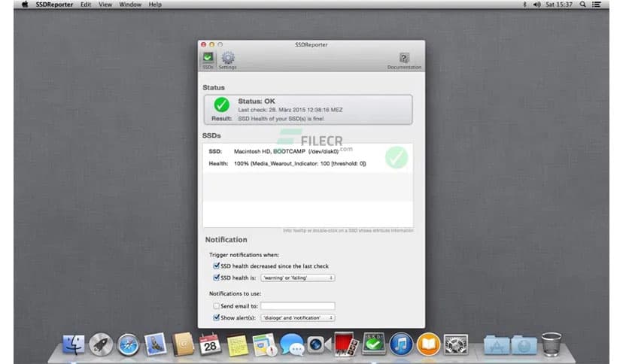Viewport: 629px width, 364px height.
Task: Open Calendar showing 28 in dock
Action: [210, 344]
